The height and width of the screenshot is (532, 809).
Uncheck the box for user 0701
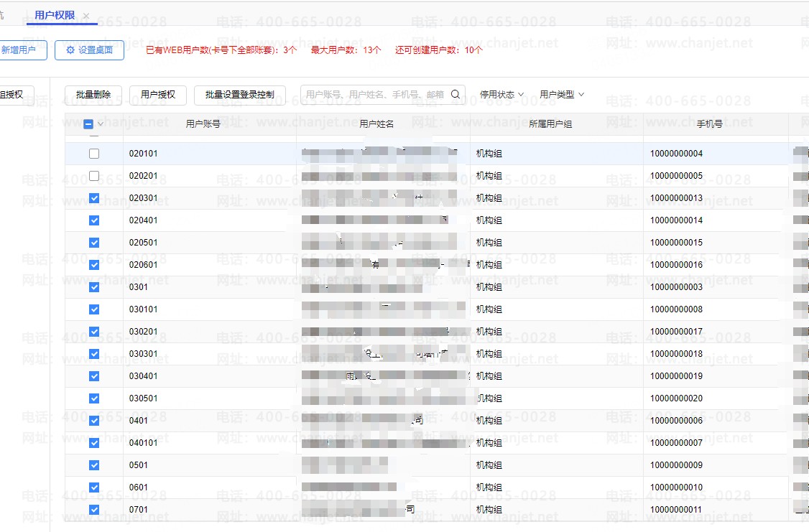tap(94, 510)
